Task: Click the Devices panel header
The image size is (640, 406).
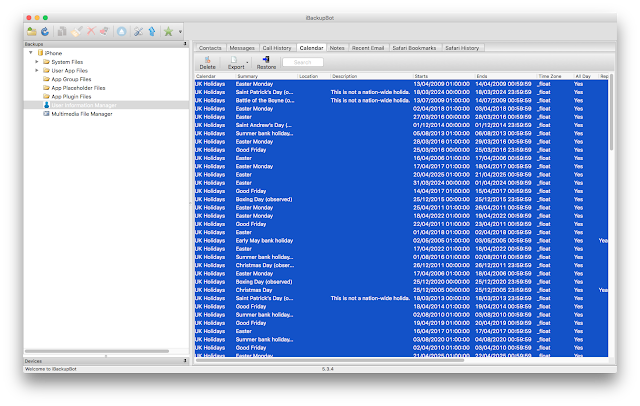Action: [106, 361]
